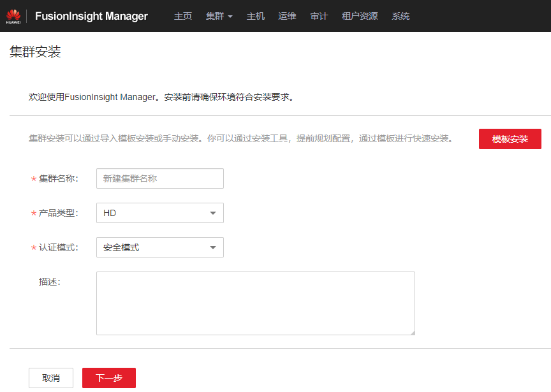Click the 模板安装 button
Viewport: 551px width, 392px height.
point(510,139)
